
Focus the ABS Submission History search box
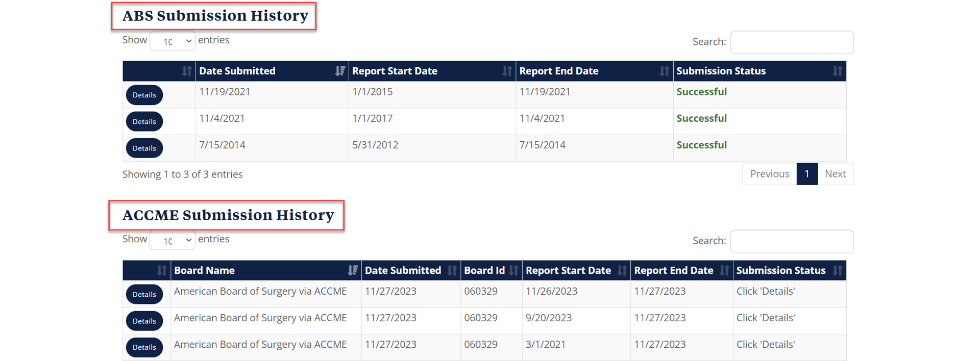pos(792,42)
